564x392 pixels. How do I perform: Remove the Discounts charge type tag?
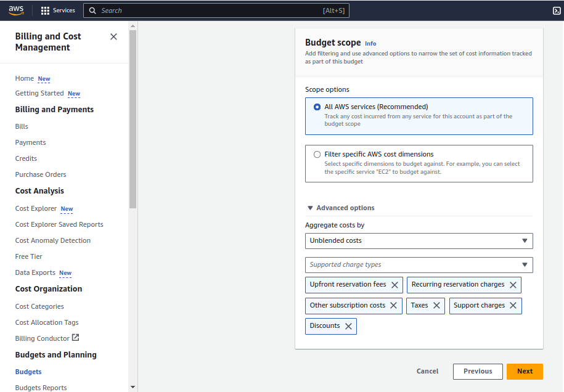tap(348, 326)
